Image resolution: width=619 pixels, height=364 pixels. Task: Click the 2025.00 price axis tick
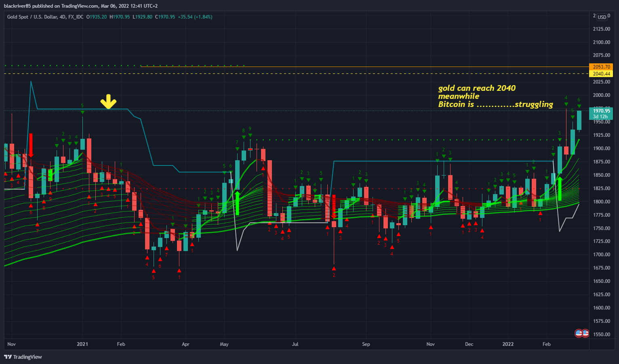pyautogui.click(x=602, y=82)
